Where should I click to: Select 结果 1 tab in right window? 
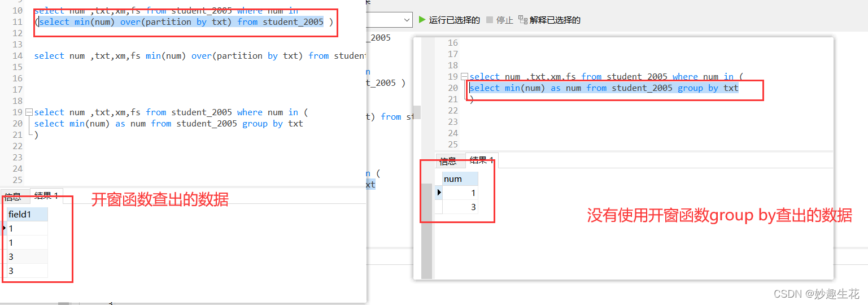click(x=482, y=160)
